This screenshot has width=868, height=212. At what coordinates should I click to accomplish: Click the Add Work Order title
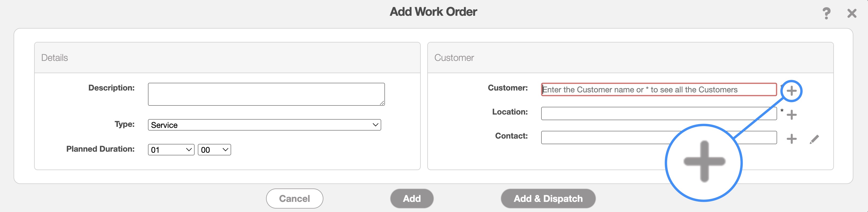[x=433, y=12]
